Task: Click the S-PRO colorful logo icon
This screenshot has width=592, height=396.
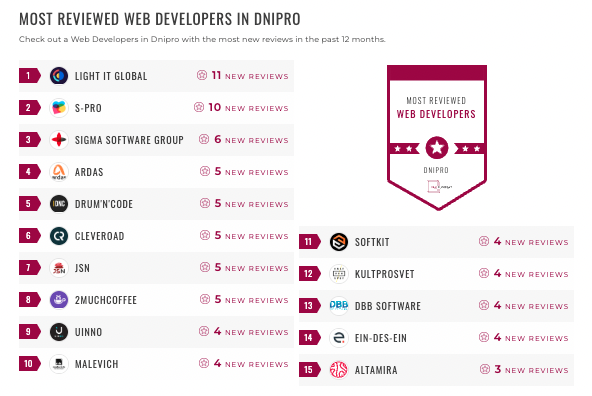Action: click(x=59, y=108)
